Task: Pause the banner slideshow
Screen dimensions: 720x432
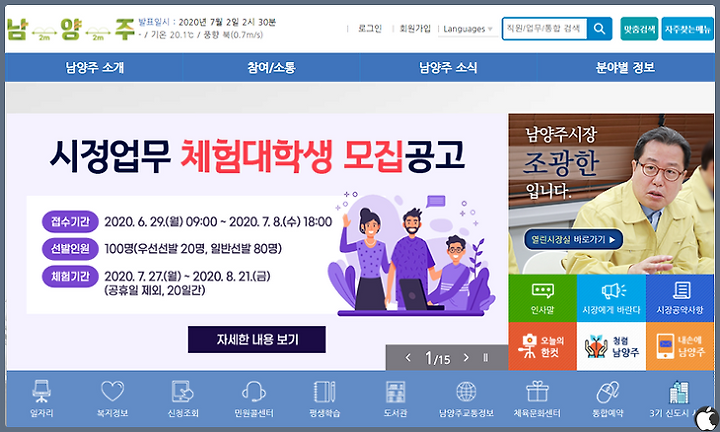Action: click(x=486, y=357)
